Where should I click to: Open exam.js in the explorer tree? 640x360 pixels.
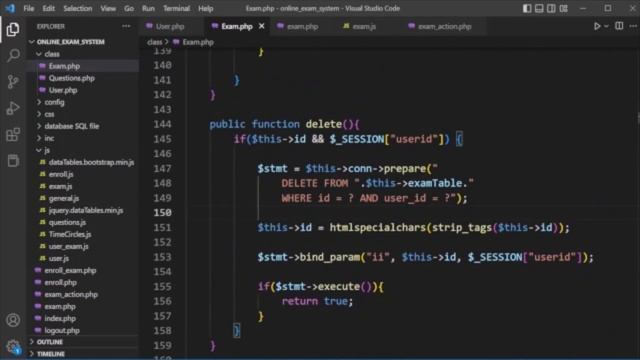[x=60, y=186]
